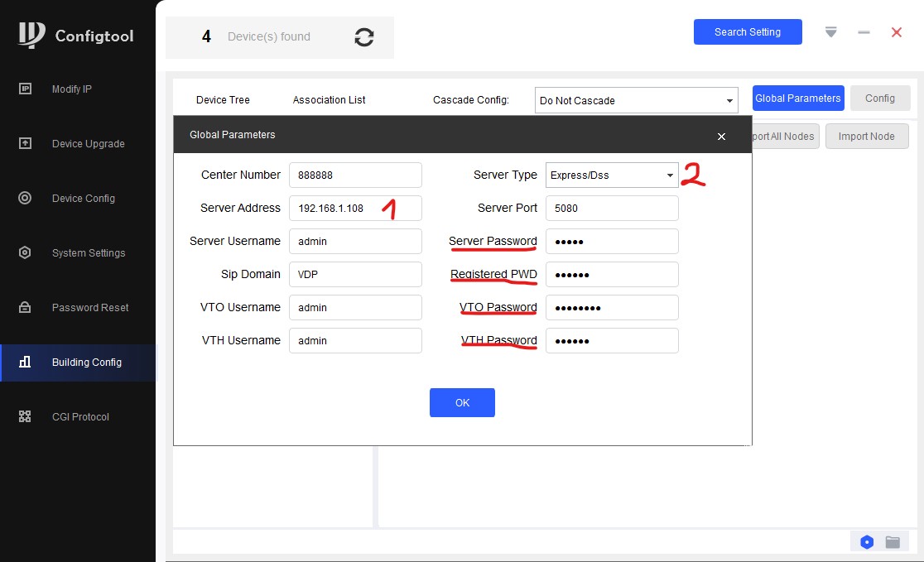Click the blue hexagon icon at bottom right
Image resolution: width=924 pixels, height=562 pixels.
click(867, 542)
